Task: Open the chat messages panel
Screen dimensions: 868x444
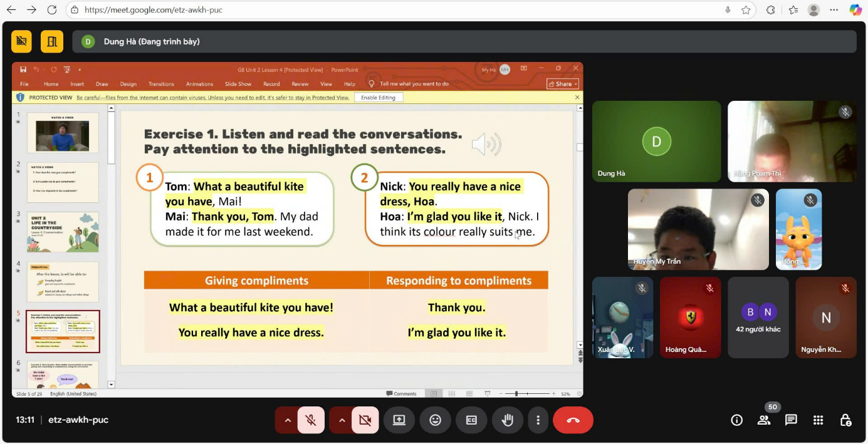Action: (x=791, y=420)
